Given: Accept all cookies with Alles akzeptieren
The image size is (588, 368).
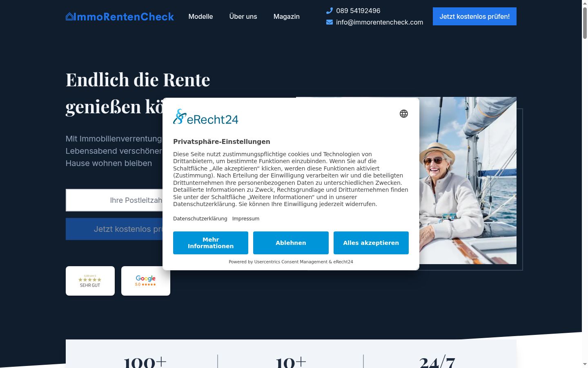Looking at the screenshot, I should 371,243.
